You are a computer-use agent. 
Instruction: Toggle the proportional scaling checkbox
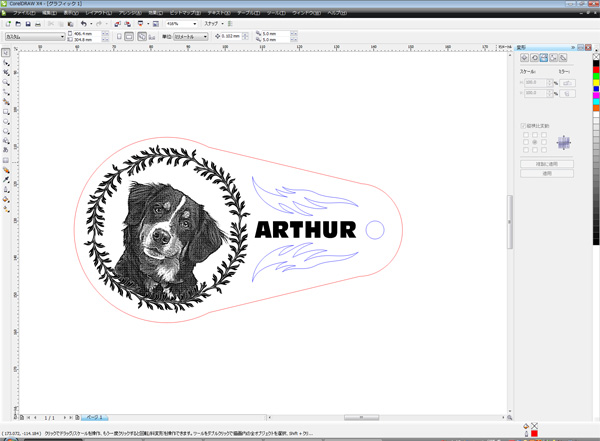coord(523,126)
